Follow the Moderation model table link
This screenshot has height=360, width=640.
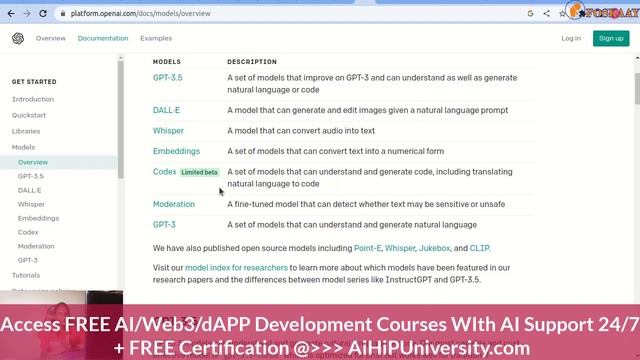173,204
